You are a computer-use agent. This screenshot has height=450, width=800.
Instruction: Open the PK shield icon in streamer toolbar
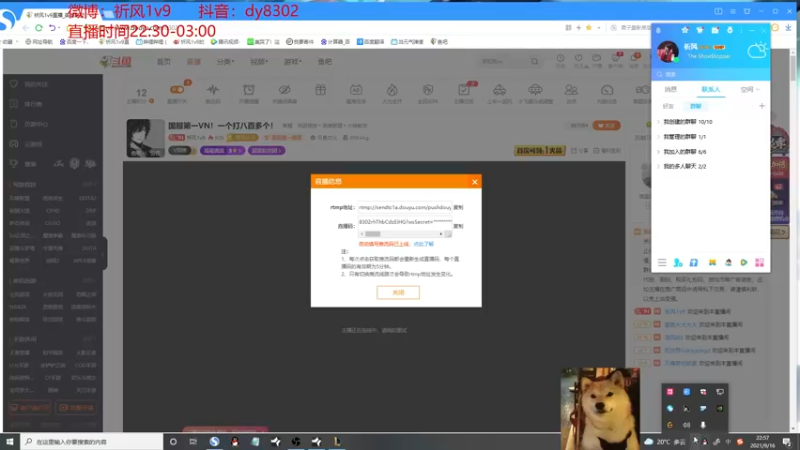(428, 90)
